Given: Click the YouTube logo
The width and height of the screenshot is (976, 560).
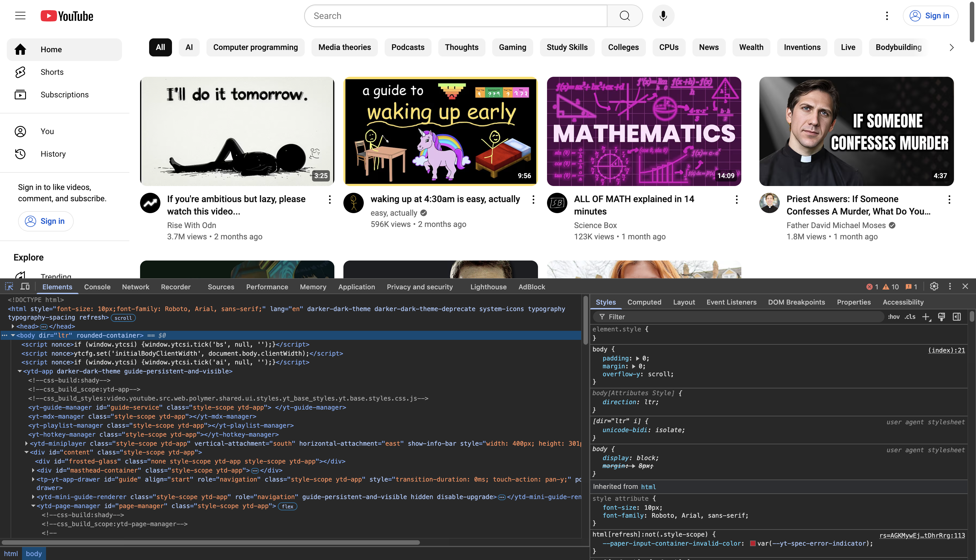Looking at the screenshot, I should (x=67, y=16).
